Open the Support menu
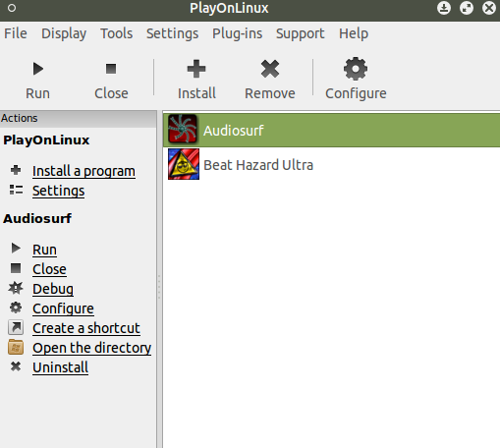 click(x=301, y=33)
